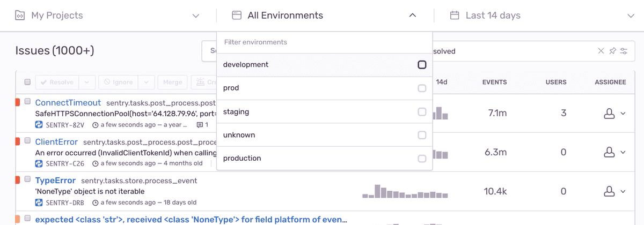Screen dimensions: 644x225
Task: Click the calendar icon beside Last 14 days
Action: (455, 16)
